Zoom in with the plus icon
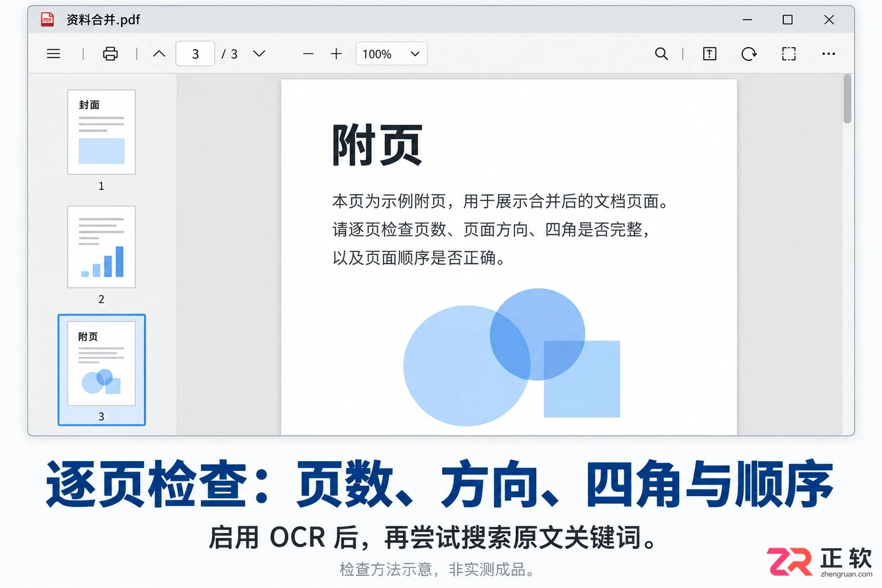 coord(336,54)
